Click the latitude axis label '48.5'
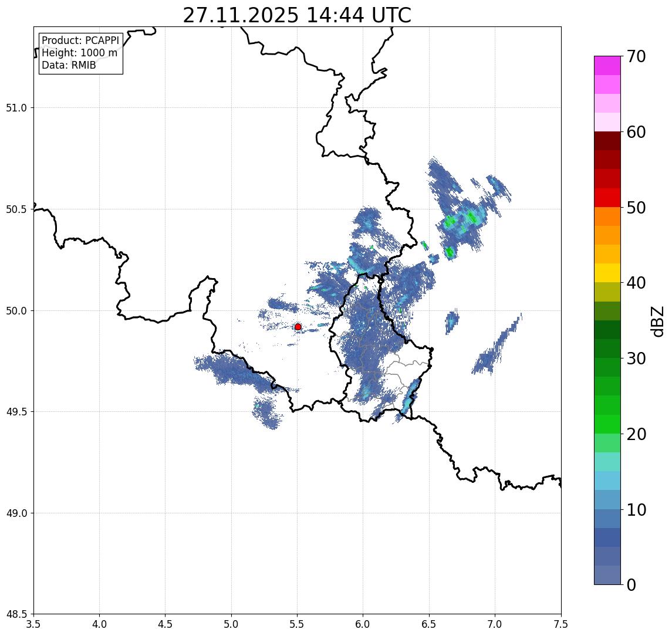 (16, 614)
